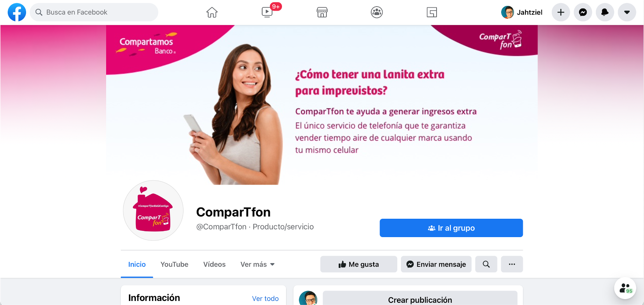Open the Watch videos icon

[267, 12]
